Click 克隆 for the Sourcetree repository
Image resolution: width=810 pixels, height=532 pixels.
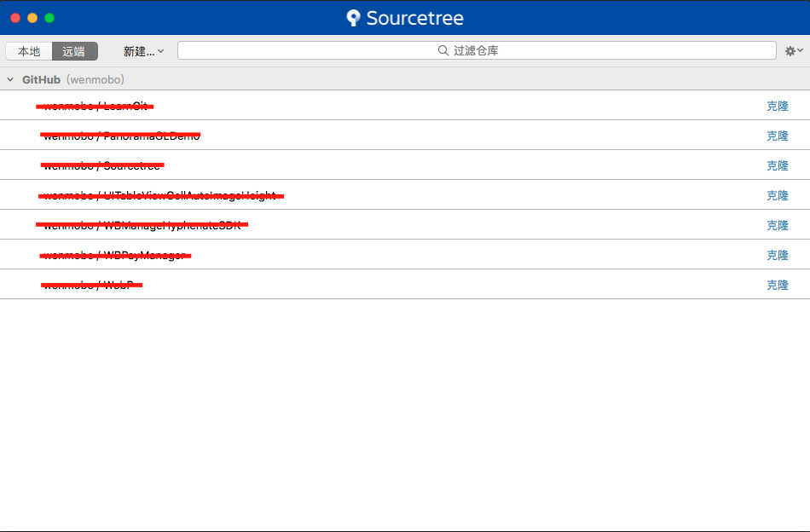(777, 165)
